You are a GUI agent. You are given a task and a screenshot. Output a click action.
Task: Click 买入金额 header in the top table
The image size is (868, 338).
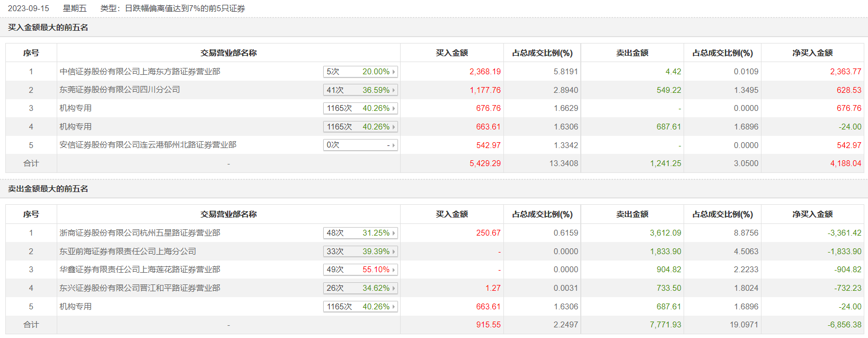point(451,53)
